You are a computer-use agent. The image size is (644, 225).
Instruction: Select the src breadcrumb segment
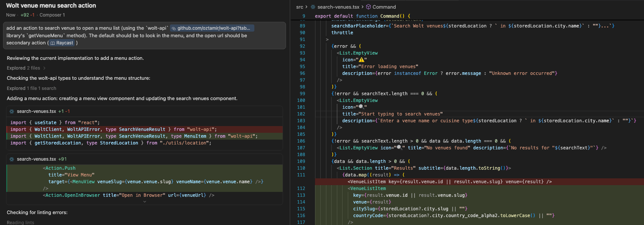pyautogui.click(x=300, y=7)
